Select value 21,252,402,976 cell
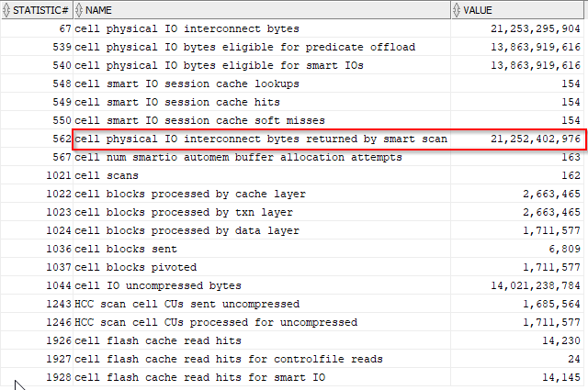 (535, 139)
